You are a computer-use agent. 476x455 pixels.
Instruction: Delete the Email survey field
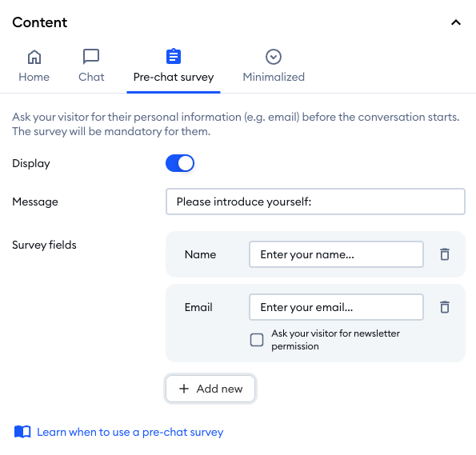point(445,307)
